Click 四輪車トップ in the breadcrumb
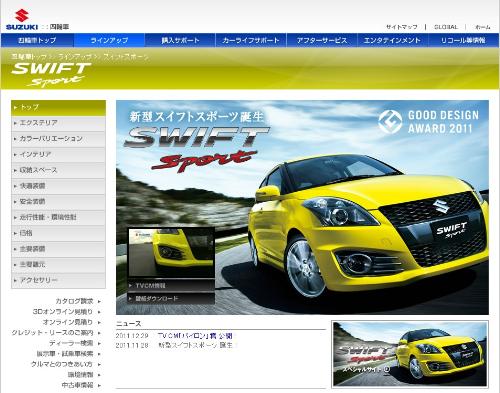Screen dimensions: 500x393 (x=29, y=57)
